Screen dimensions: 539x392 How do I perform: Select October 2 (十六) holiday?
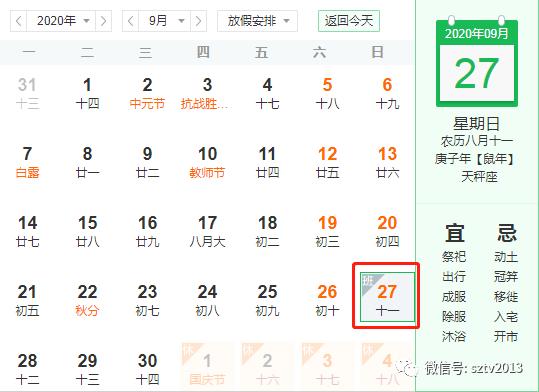tap(267, 367)
